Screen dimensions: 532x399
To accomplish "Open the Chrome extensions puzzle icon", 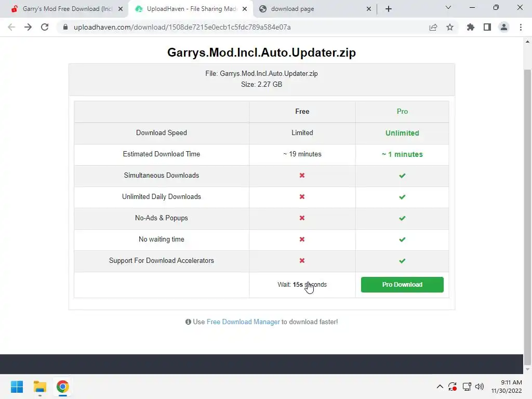I will [x=471, y=27].
